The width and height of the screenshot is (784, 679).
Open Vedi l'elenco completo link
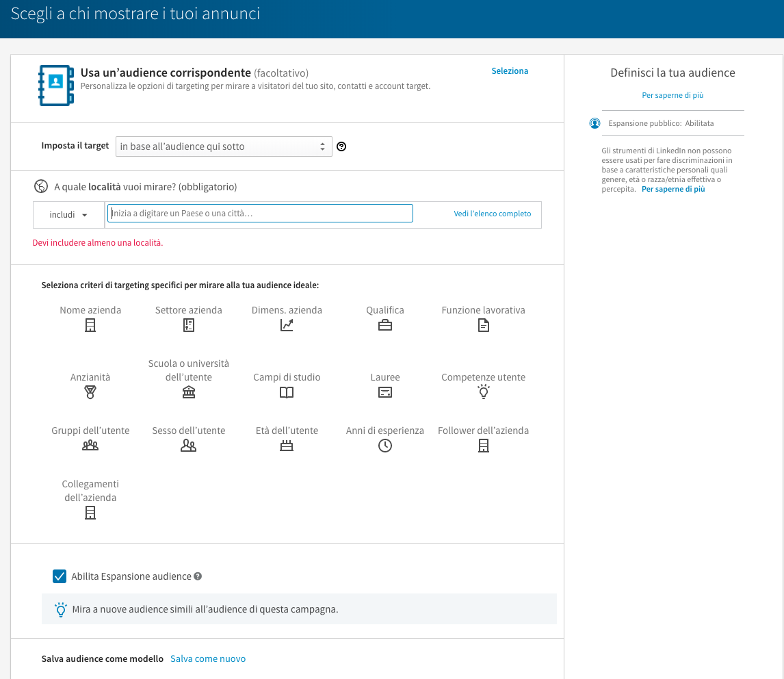[x=493, y=214]
